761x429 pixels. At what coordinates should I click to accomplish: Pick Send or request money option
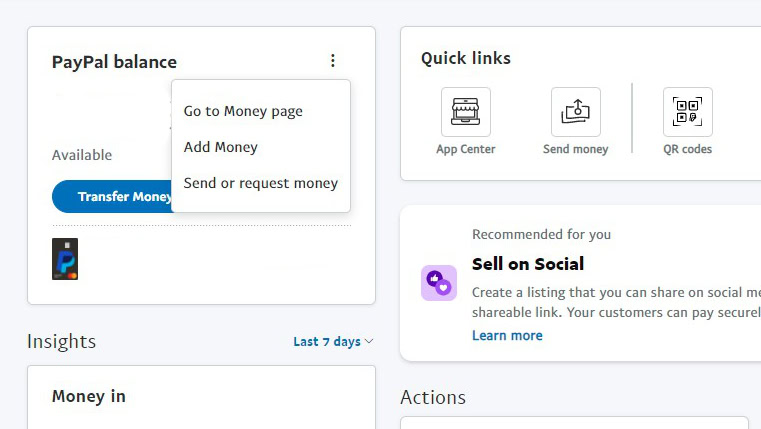point(261,183)
